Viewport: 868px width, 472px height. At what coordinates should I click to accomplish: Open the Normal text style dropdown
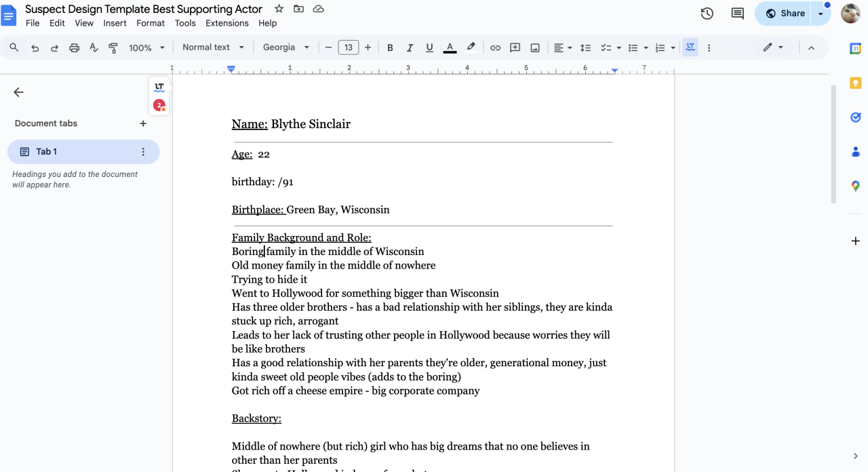coord(213,47)
